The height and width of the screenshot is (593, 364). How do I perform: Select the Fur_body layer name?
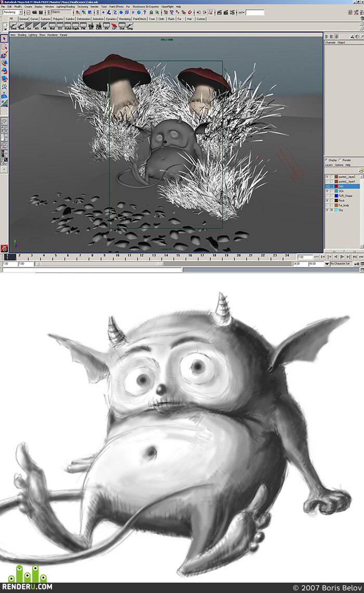tap(344, 205)
